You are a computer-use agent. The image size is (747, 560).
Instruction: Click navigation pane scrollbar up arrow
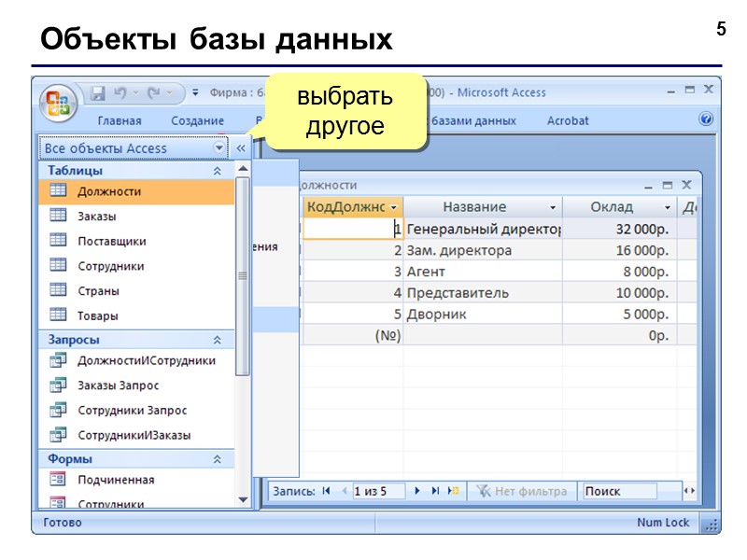[243, 169]
